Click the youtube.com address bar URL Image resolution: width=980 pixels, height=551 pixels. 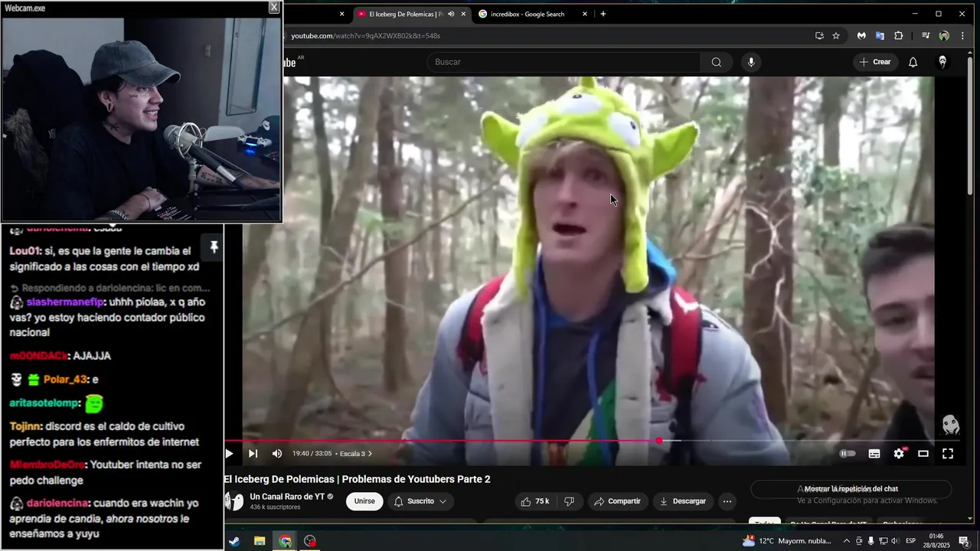point(365,36)
